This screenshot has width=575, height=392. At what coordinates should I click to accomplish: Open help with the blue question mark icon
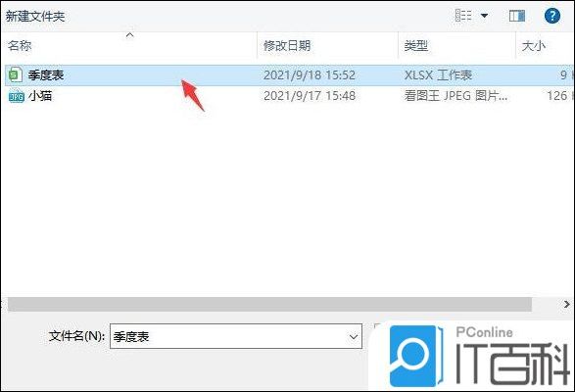pyautogui.click(x=552, y=16)
